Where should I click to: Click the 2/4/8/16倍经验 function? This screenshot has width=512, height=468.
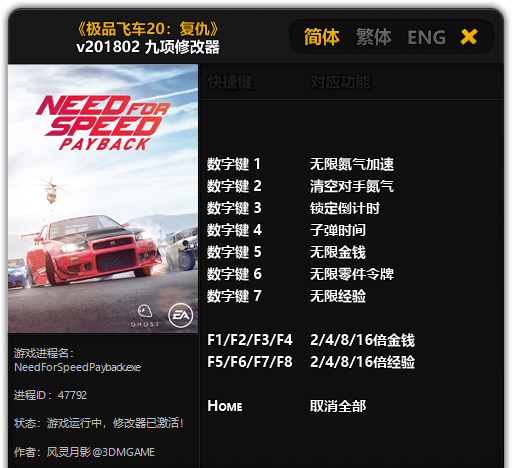[x=362, y=362]
